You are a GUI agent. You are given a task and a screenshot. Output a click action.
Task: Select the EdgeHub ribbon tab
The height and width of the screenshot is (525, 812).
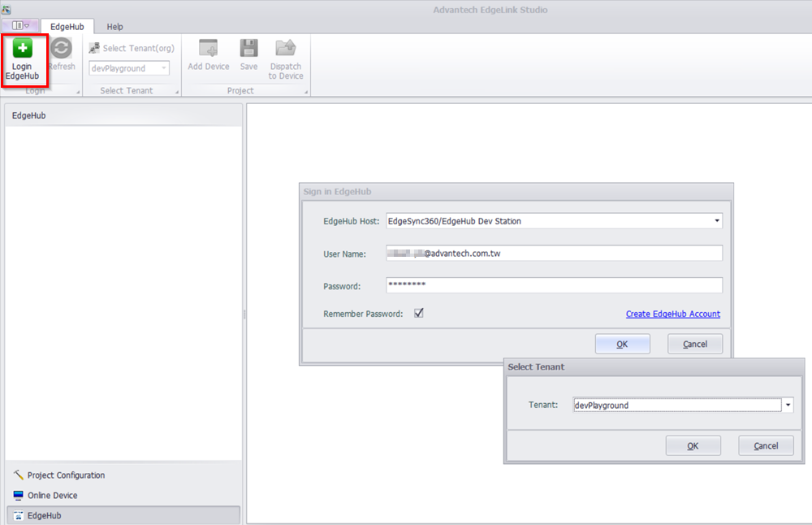(67, 27)
